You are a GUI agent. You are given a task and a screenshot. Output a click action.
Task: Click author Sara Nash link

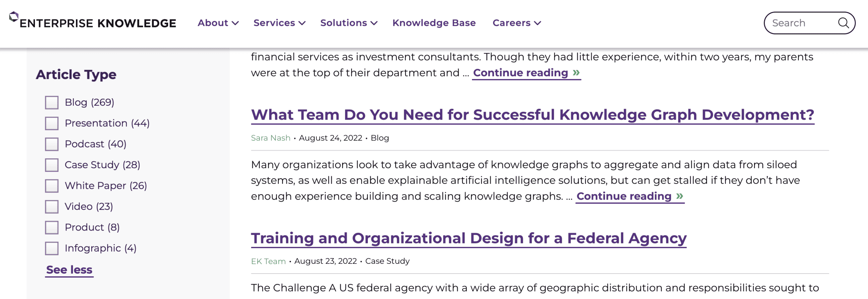click(x=271, y=138)
